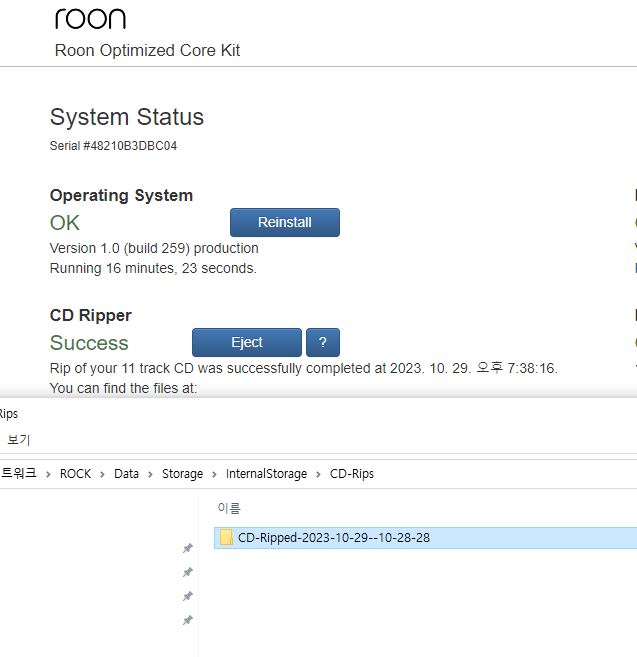
Task: Go to InternalStorage in the breadcrumb path
Action: [x=266, y=474]
